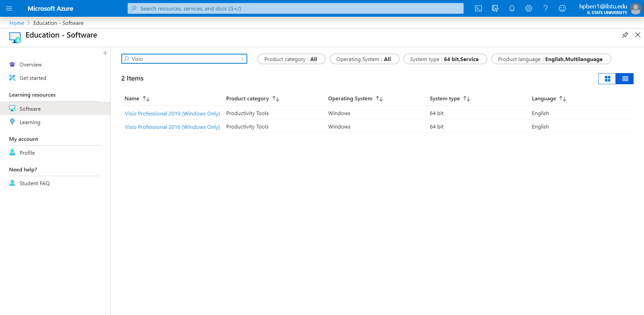Launch Cloud Shell from the top bar

[x=478, y=8]
